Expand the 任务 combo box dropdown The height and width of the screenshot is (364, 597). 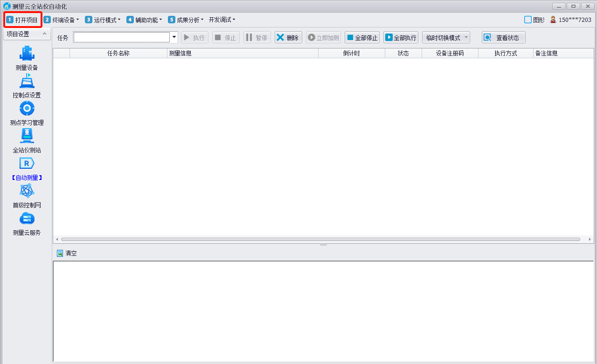(x=174, y=37)
